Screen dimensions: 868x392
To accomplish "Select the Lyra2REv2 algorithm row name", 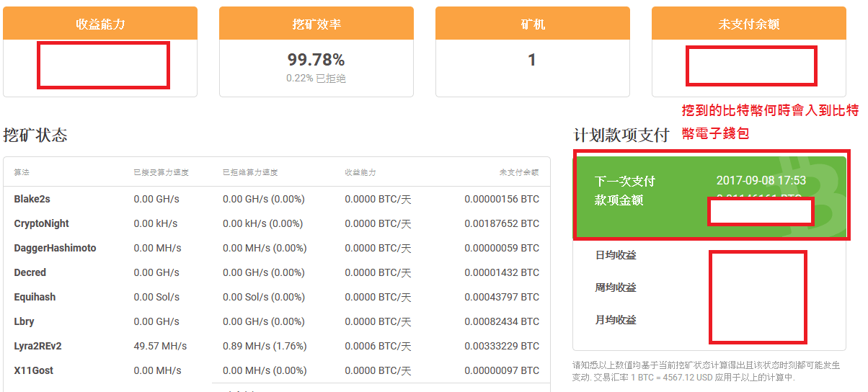I will [x=37, y=346].
